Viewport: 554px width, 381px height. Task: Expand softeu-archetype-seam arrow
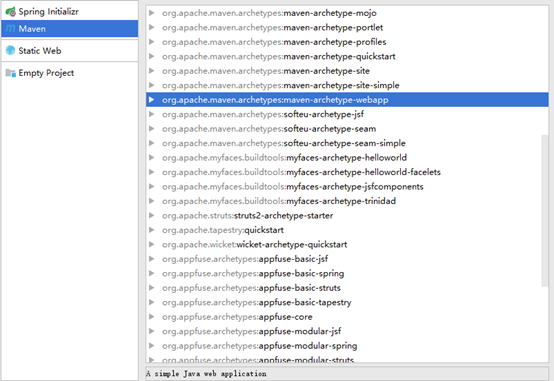pos(152,129)
